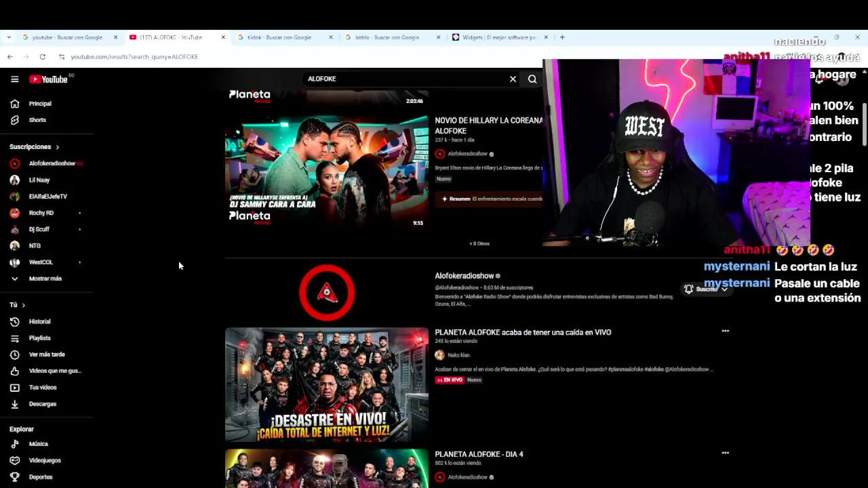Open the Alofokeradioshow red channel logo
868x488 pixels.
coord(327,293)
